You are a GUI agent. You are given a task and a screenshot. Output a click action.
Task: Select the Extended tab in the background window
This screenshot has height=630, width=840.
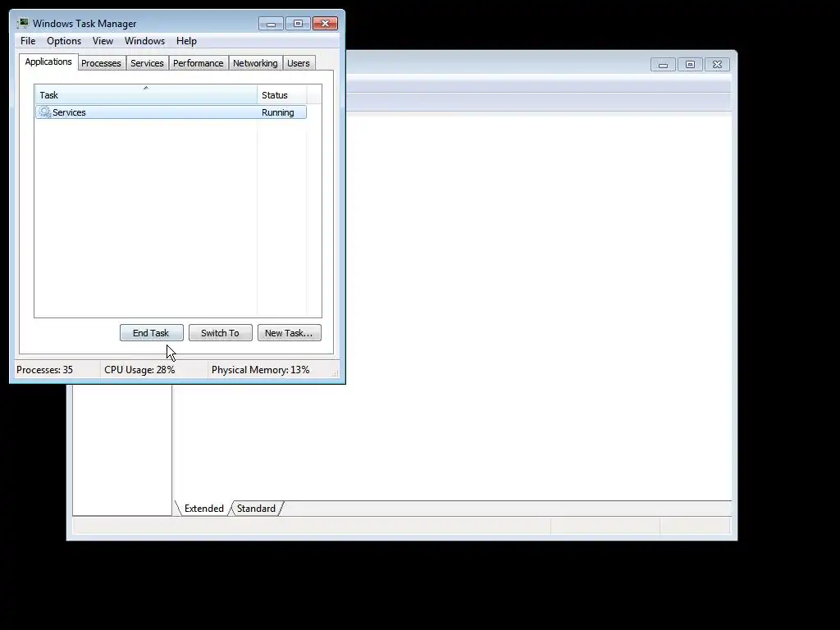point(204,509)
